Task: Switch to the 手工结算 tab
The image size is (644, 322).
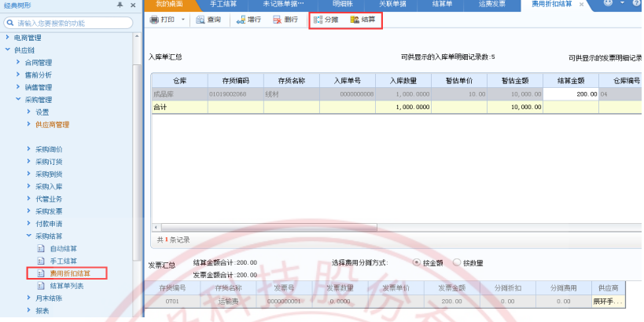Action: tap(223, 4)
